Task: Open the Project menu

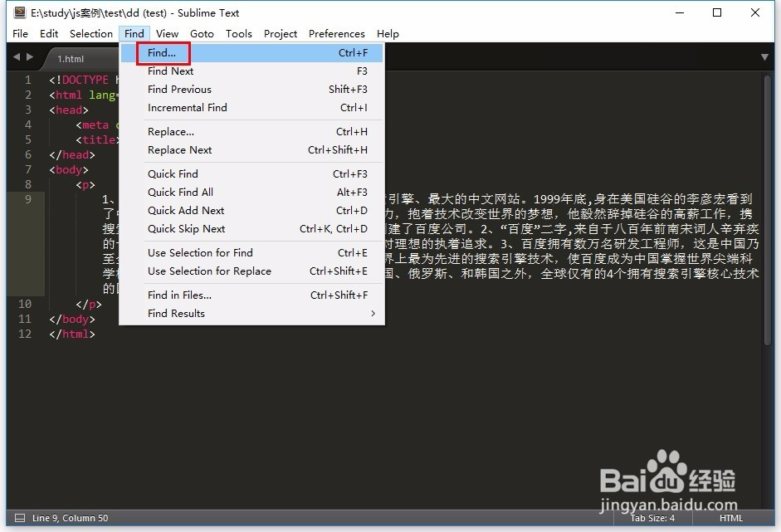Action: 281,33
